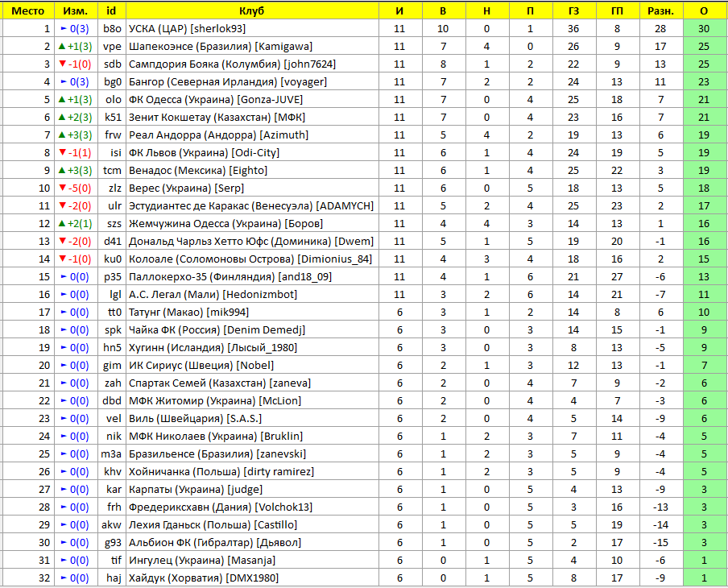Image resolution: width=728 pixels, height=588 pixels.
Task: Select club 'Верес (Украина) [Serp]'
Action: [187, 188]
